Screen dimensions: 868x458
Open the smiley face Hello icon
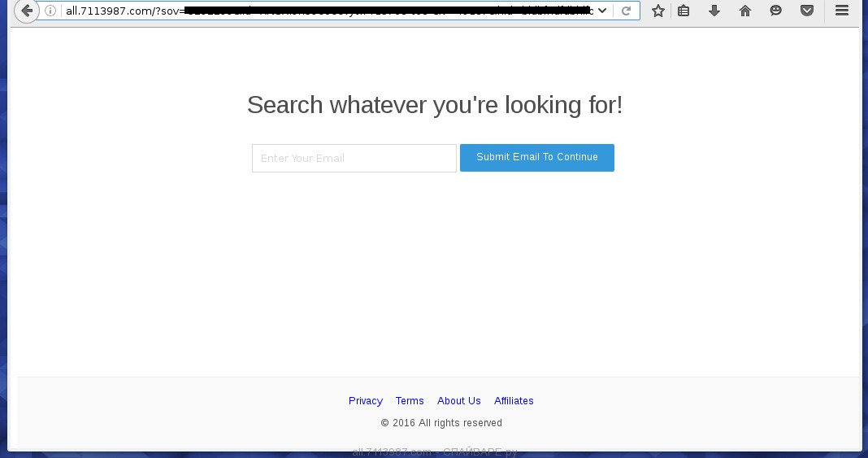[776, 11]
